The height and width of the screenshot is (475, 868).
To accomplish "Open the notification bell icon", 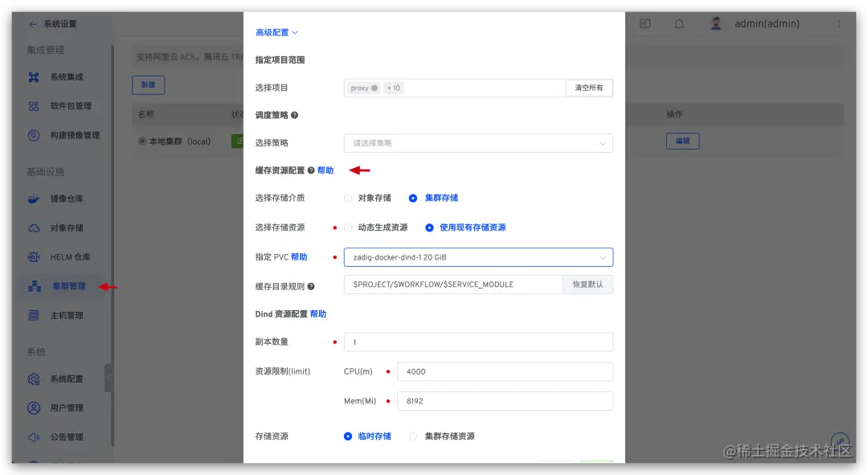I will (679, 23).
